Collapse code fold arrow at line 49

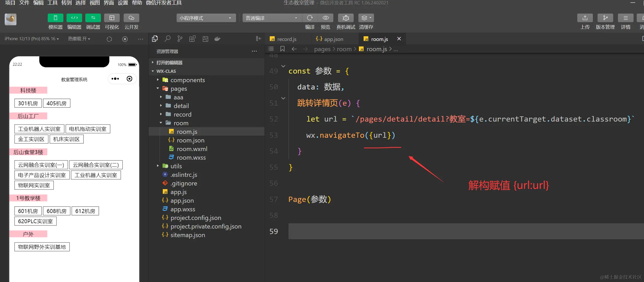pos(283,66)
